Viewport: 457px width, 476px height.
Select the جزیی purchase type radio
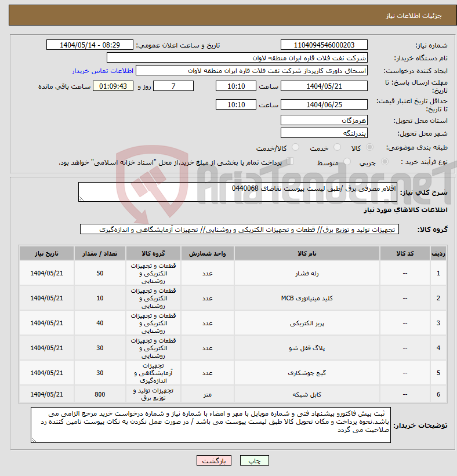[x=385, y=162]
